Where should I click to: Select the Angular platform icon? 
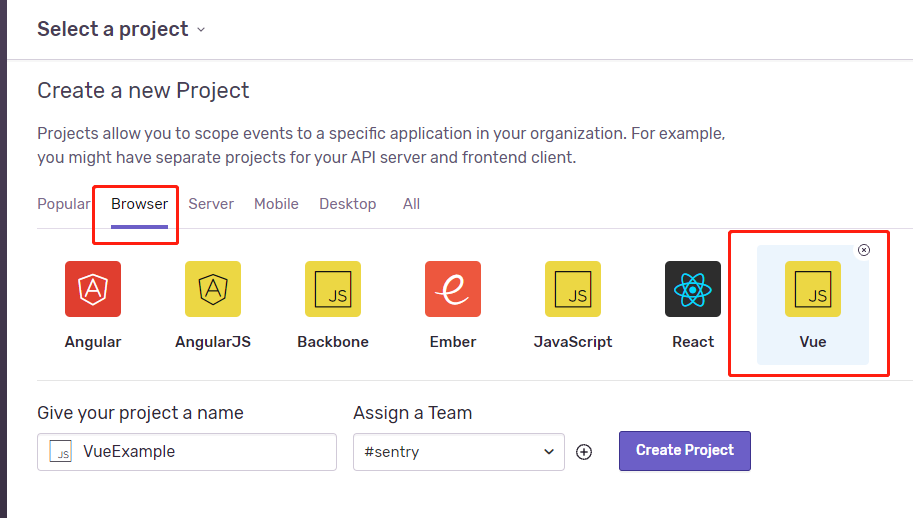pyautogui.click(x=93, y=289)
